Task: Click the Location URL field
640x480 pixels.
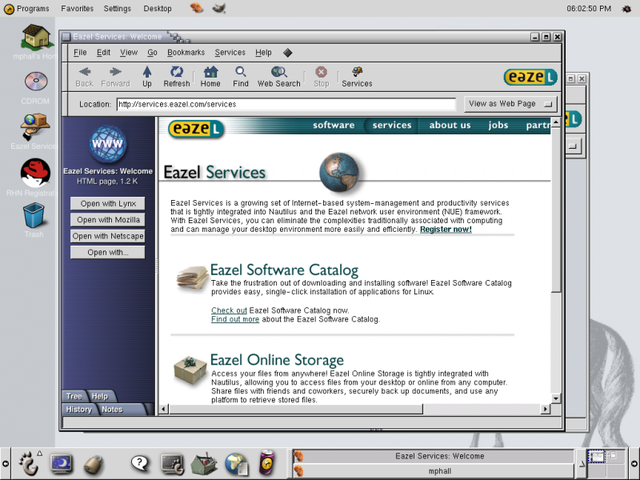Action: tap(286, 104)
